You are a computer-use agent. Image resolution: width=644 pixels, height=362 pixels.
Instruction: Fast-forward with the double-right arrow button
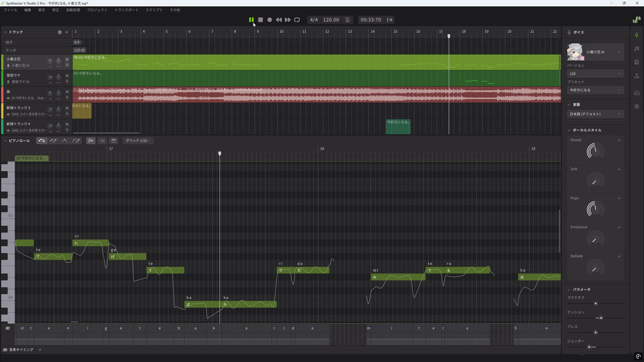pos(288,19)
